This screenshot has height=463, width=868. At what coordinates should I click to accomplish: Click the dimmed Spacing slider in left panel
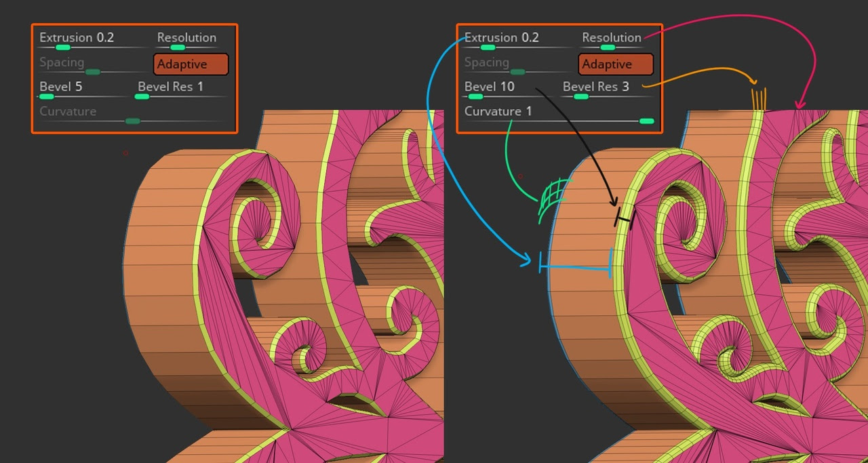(x=93, y=65)
